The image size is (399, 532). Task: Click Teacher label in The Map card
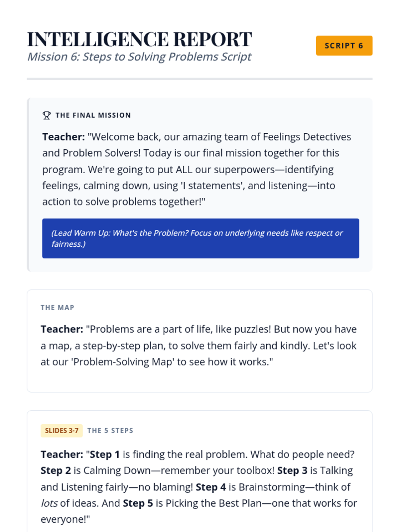(62, 329)
